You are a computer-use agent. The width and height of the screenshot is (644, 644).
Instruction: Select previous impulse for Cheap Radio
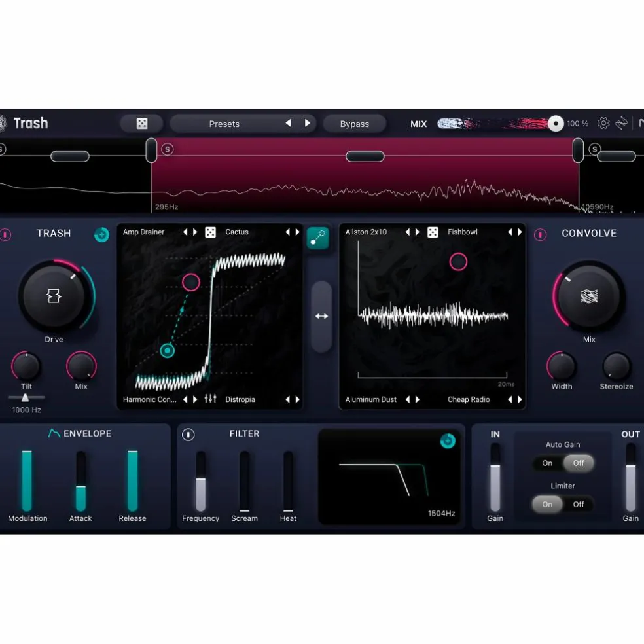pos(510,399)
